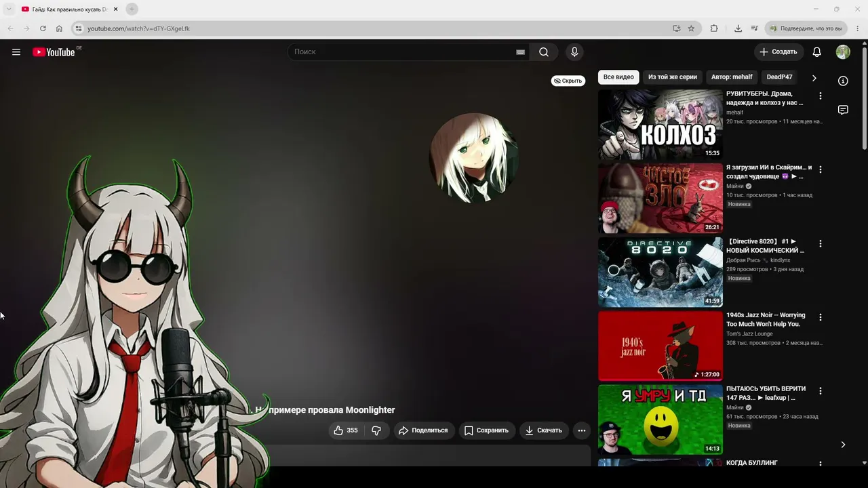Screen dimensions: 868x488
Task: View site information next to the URL
Action: point(78,28)
